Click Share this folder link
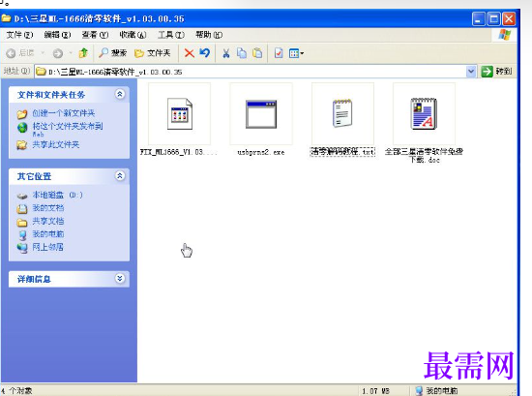The height and width of the screenshot is (396, 532). click(56, 145)
